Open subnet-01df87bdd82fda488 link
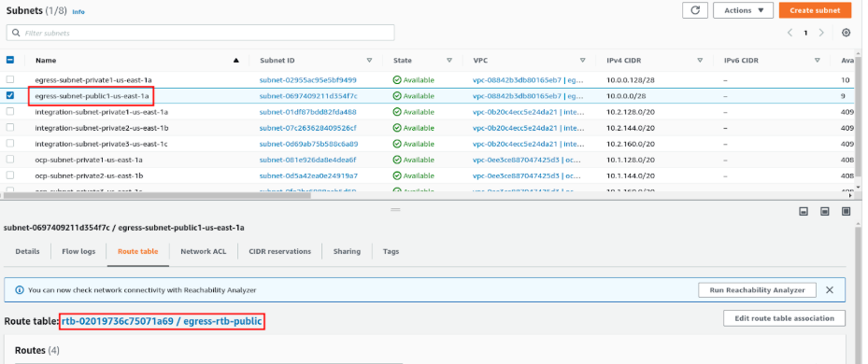The image size is (868, 364). [307, 112]
